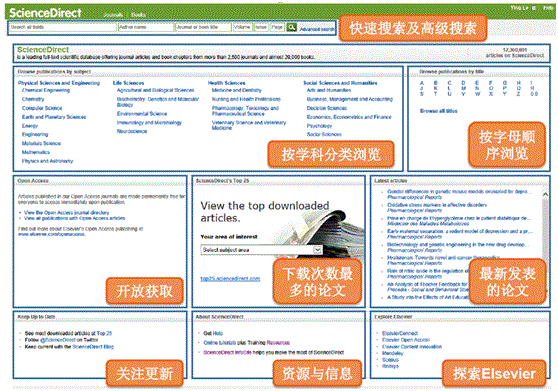Browse Energy publications
The height and width of the screenshot is (391, 558).
(x=30, y=126)
